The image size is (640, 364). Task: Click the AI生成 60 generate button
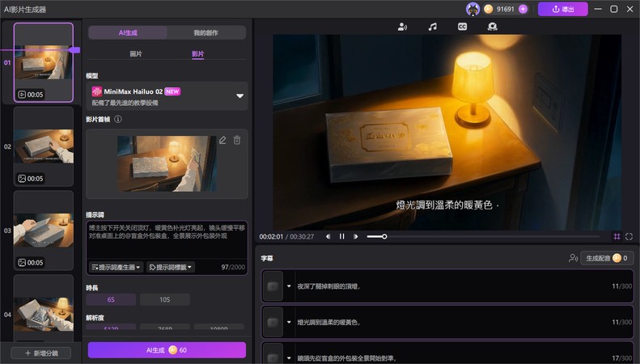click(167, 350)
